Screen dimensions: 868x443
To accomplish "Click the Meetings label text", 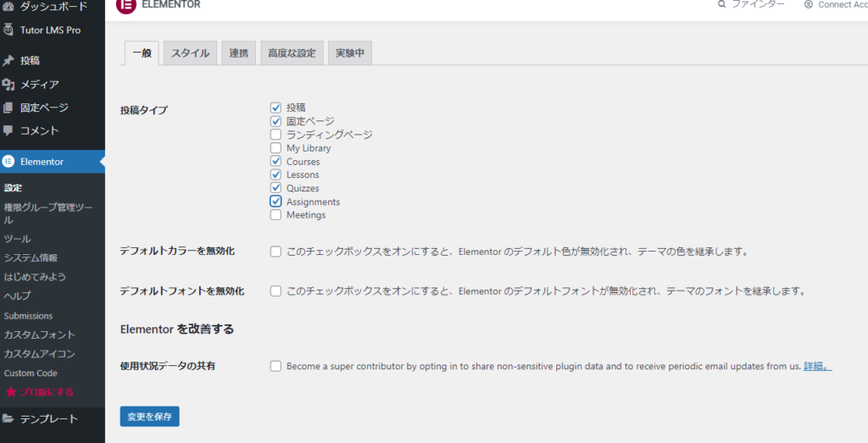I will point(306,215).
